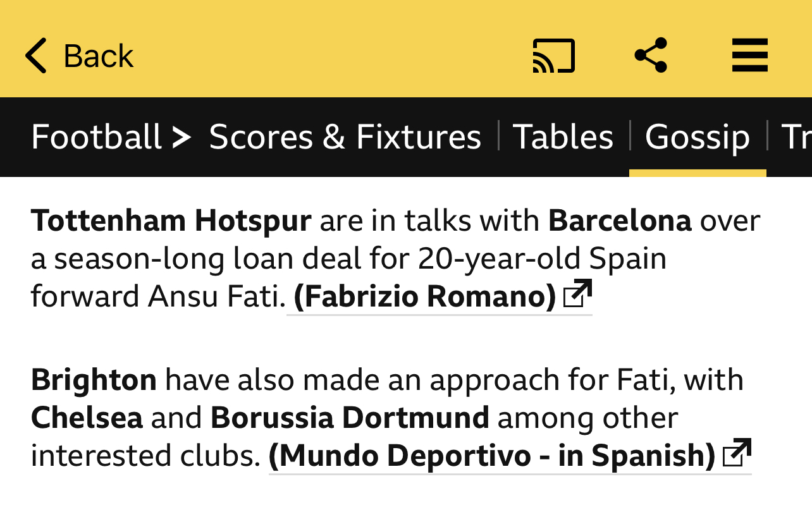Open the cast to screen icon
Viewport: 812px width, 517px height.
(x=554, y=56)
